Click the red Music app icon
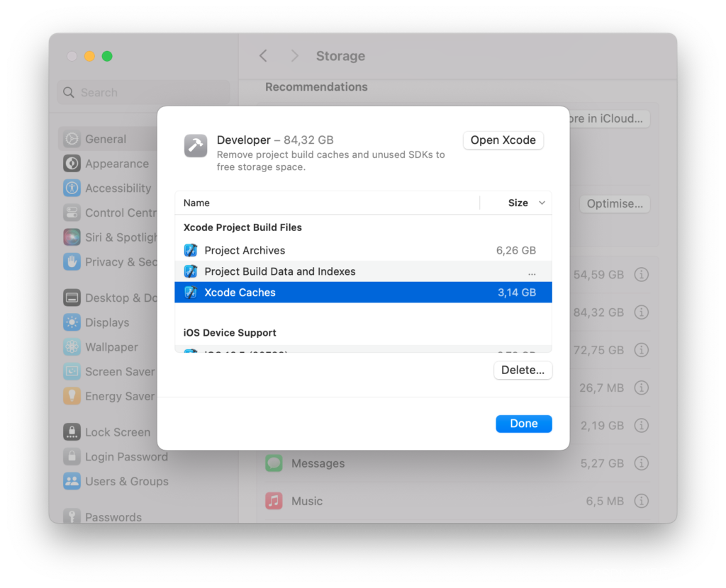This screenshot has height=588, width=726. [274, 501]
